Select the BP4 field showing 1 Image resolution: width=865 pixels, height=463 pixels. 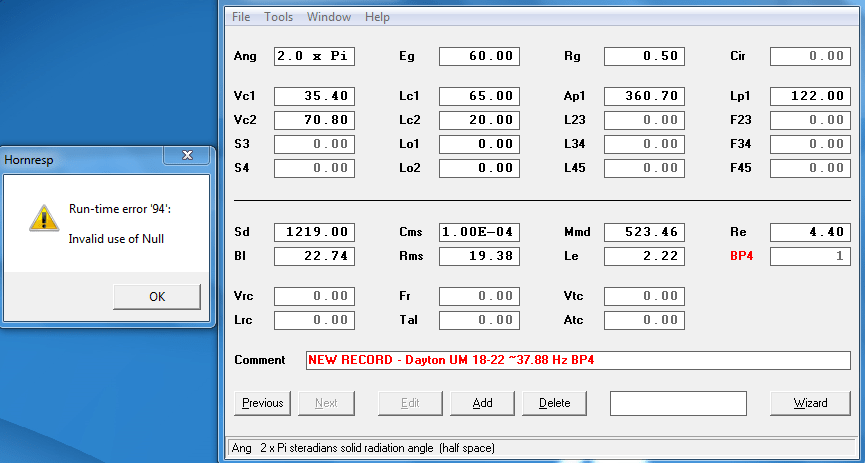(x=810, y=257)
